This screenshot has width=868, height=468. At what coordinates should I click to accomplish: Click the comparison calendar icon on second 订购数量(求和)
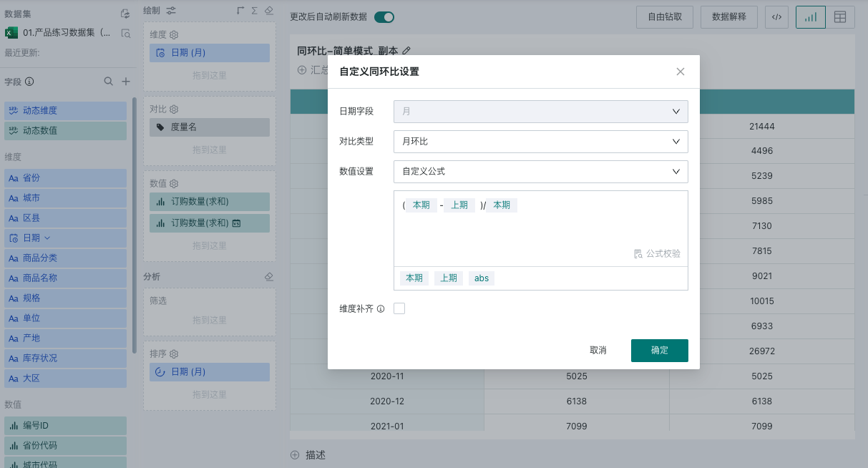[237, 223]
